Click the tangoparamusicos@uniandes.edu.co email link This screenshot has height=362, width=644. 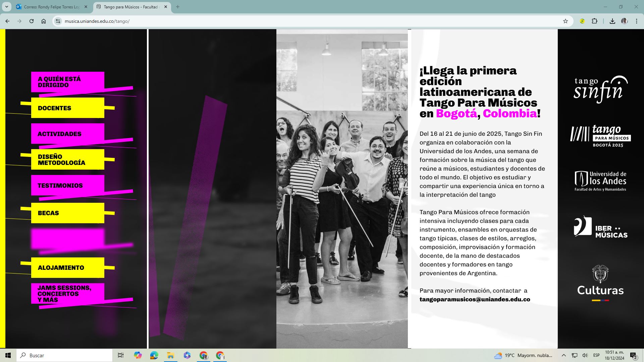475,299
